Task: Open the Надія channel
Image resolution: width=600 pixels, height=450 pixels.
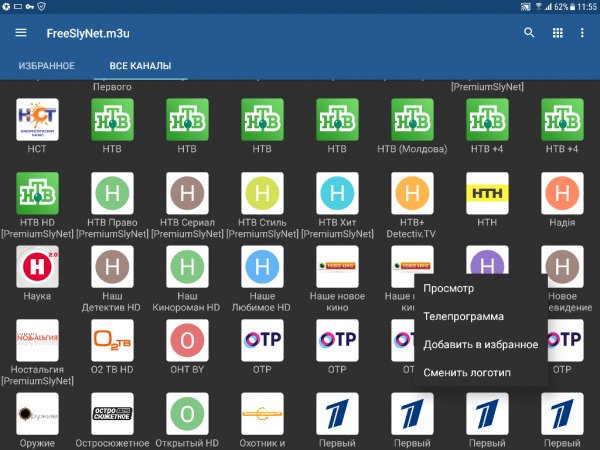Action: tap(562, 193)
